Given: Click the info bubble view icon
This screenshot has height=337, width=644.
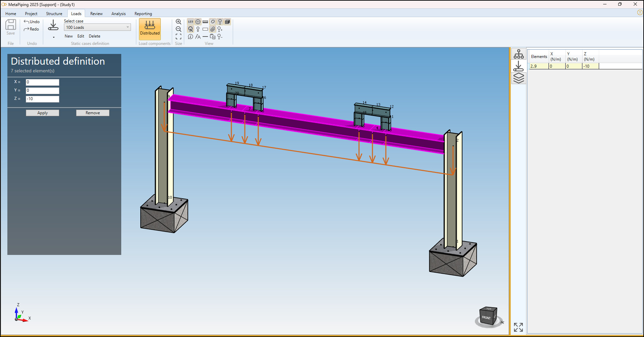Looking at the screenshot, I should click(x=191, y=37).
